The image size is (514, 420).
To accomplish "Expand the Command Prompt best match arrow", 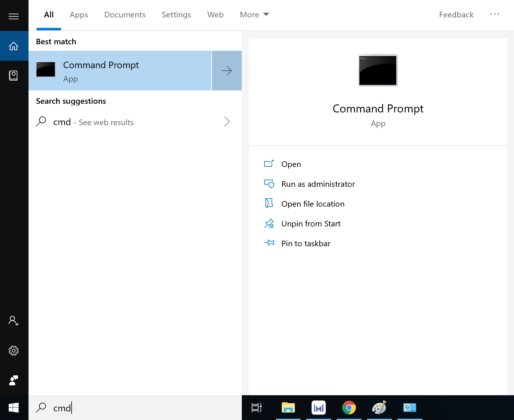I will tap(227, 70).
